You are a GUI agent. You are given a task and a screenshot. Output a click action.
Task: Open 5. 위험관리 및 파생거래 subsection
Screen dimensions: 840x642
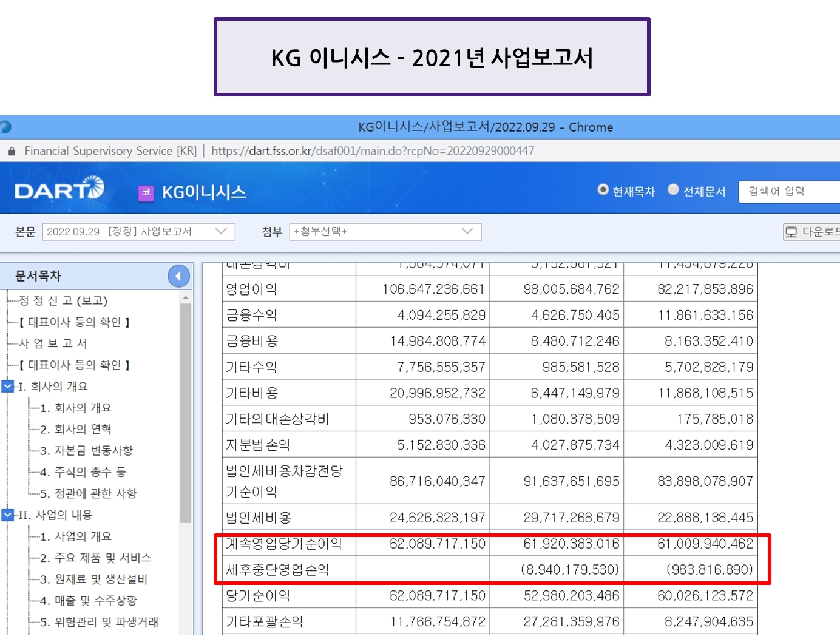pos(100,622)
